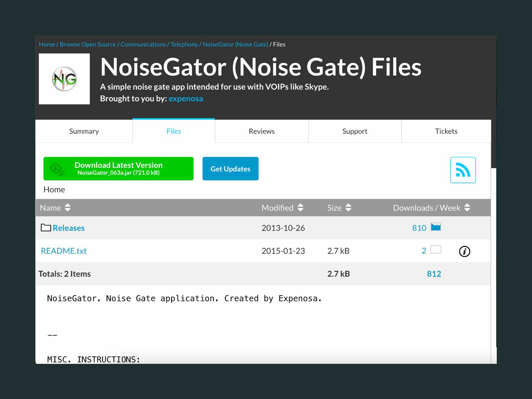The height and width of the screenshot is (399, 532).
Task: Click the Get Updates button
Action: (230, 169)
